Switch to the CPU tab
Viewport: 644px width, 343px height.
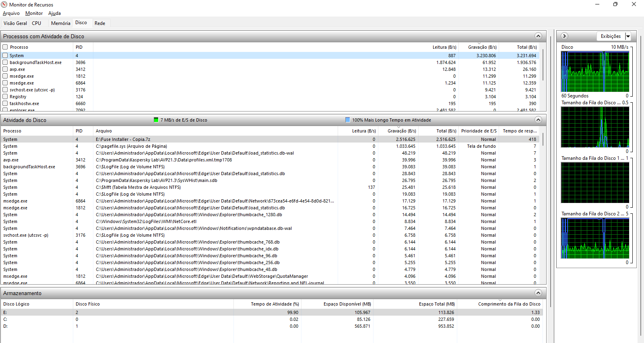[37, 23]
